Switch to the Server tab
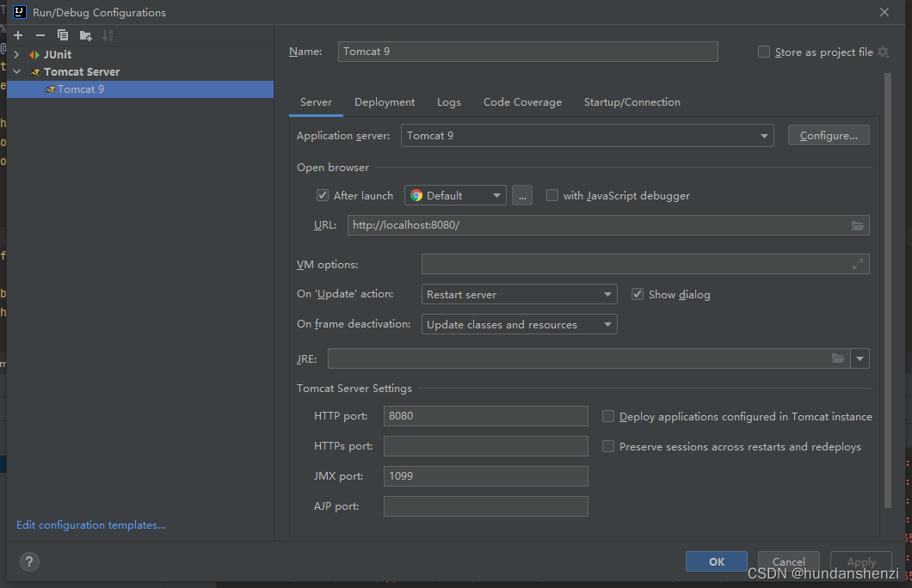The height and width of the screenshot is (588, 912). click(316, 102)
